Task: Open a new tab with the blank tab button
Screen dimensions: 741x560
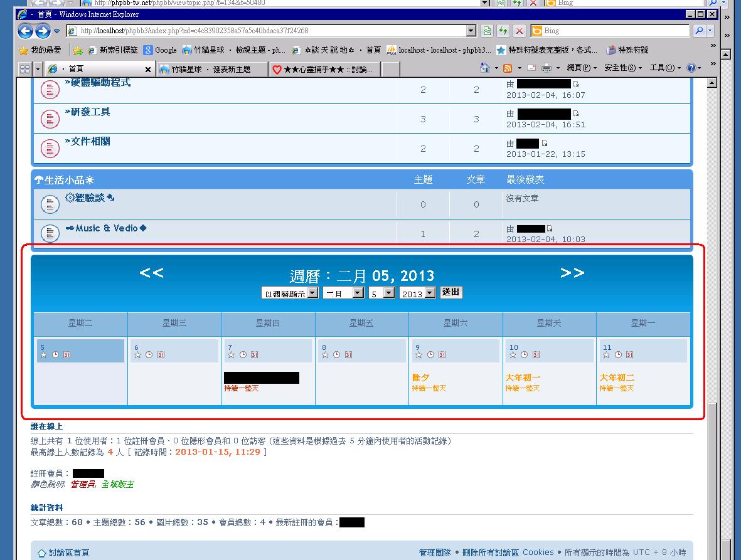Action: coord(391,70)
